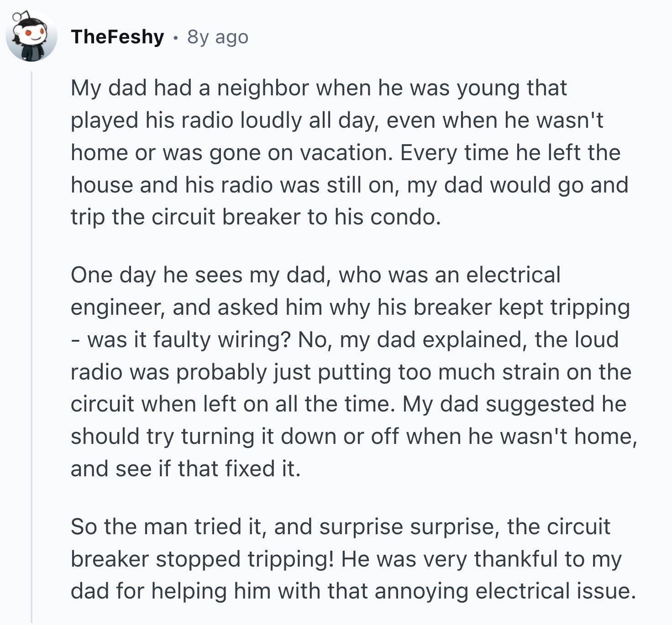
Task: Click the "8y ago" comment timestamp
Action: [218, 37]
